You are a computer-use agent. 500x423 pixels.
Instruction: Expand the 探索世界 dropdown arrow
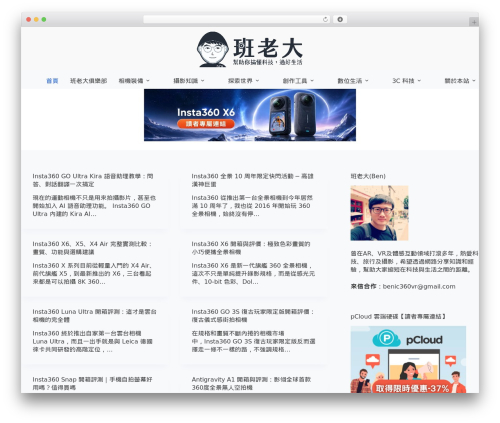pos(257,81)
